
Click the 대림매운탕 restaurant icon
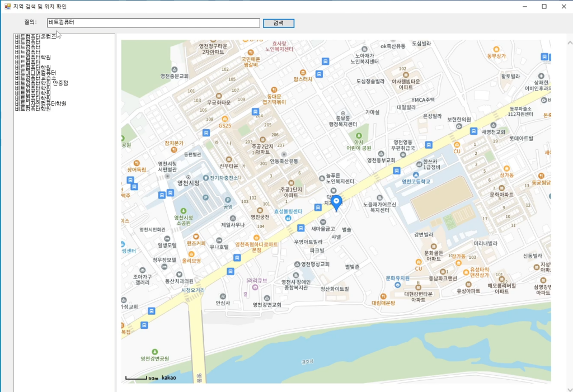pyautogui.click(x=383, y=296)
